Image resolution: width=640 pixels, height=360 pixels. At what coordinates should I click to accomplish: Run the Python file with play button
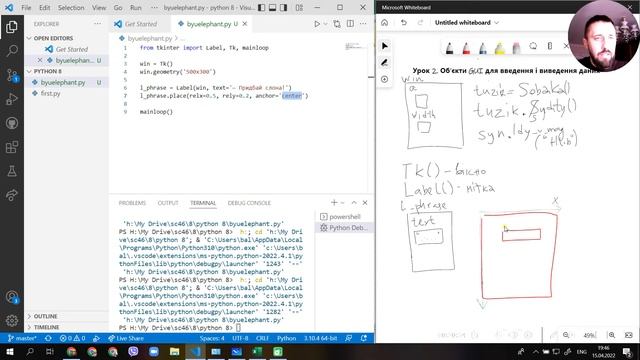coord(317,24)
